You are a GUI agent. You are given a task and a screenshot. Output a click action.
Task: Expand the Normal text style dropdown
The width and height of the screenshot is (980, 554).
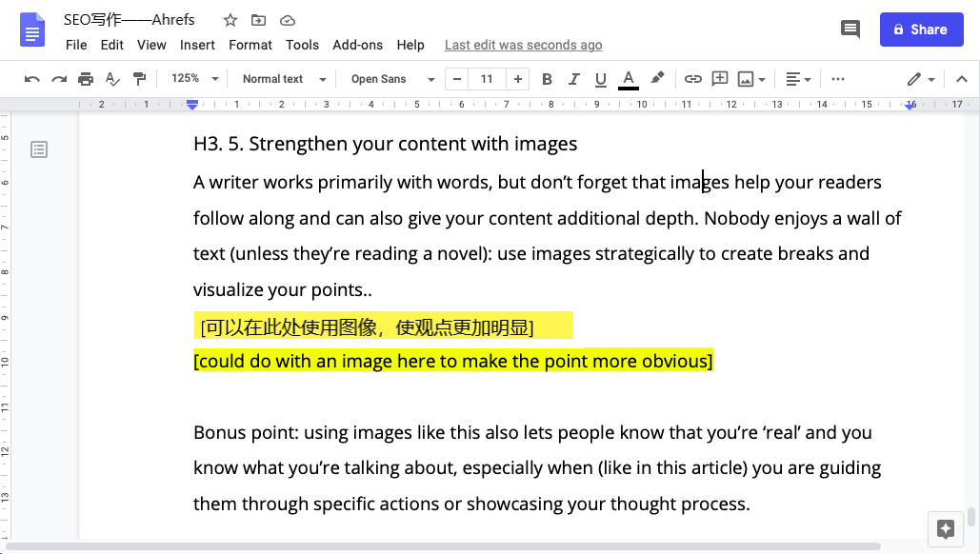point(284,79)
